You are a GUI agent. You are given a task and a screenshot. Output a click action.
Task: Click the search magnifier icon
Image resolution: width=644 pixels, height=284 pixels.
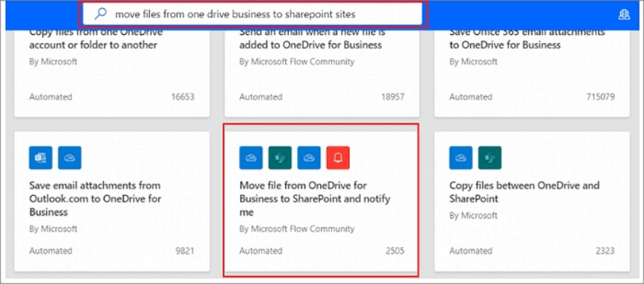tap(100, 14)
